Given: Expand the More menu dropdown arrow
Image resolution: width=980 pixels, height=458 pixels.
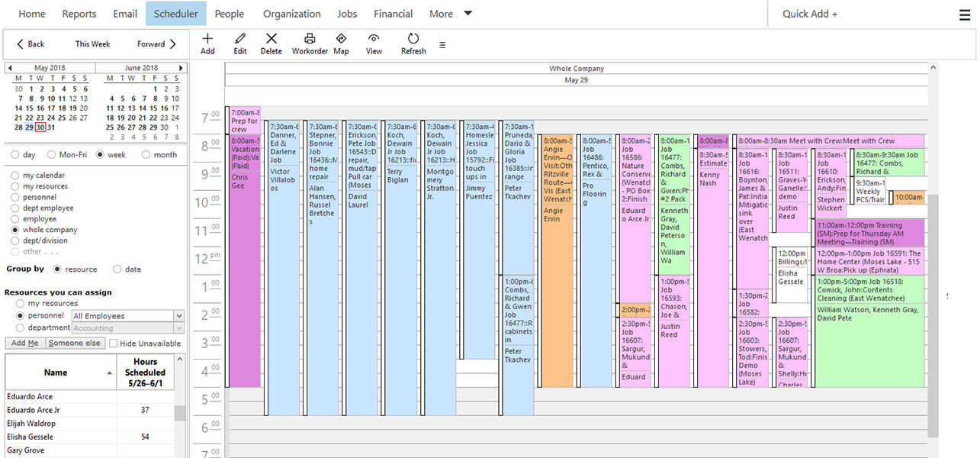Looking at the screenshot, I should coord(468,13).
